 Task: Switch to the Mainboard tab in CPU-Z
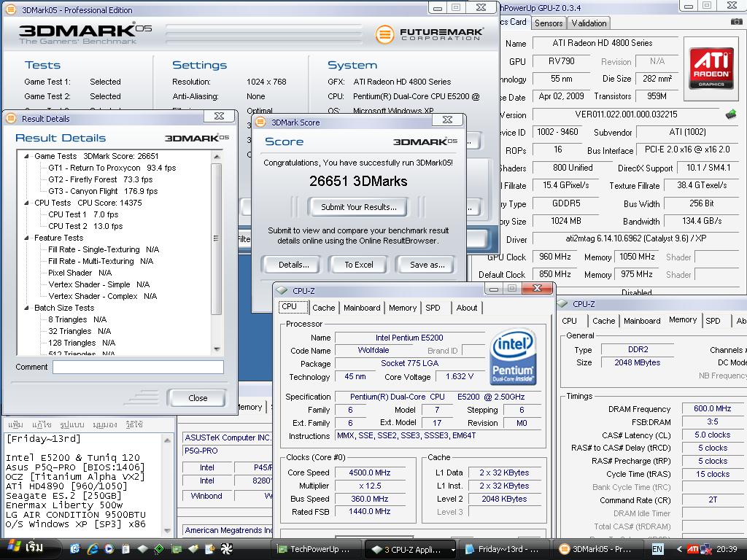click(x=362, y=308)
